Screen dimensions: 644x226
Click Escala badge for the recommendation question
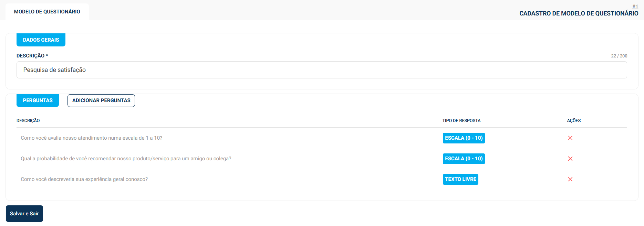coord(464,159)
